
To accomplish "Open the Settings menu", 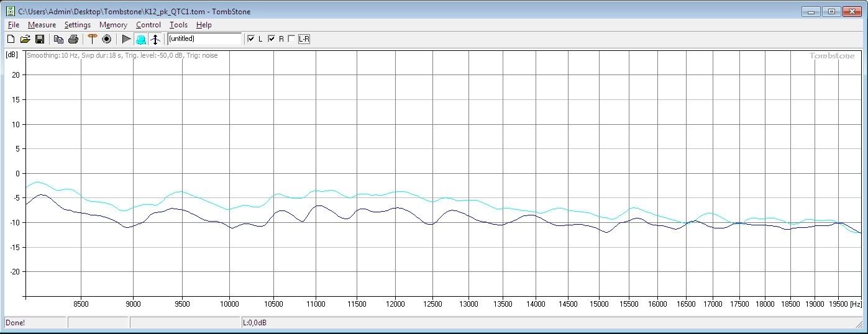I will tap(78, 25).
